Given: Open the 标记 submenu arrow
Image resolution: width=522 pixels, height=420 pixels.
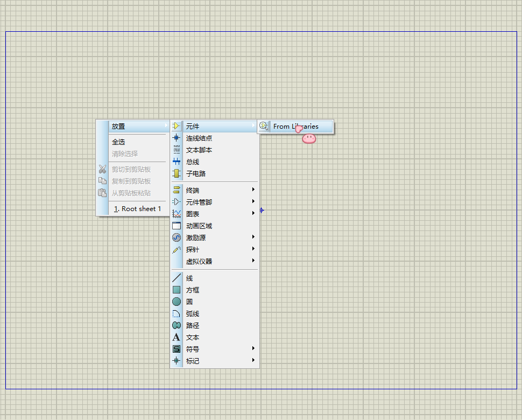Looking at the screenshot, I should [x=253, y=360].
